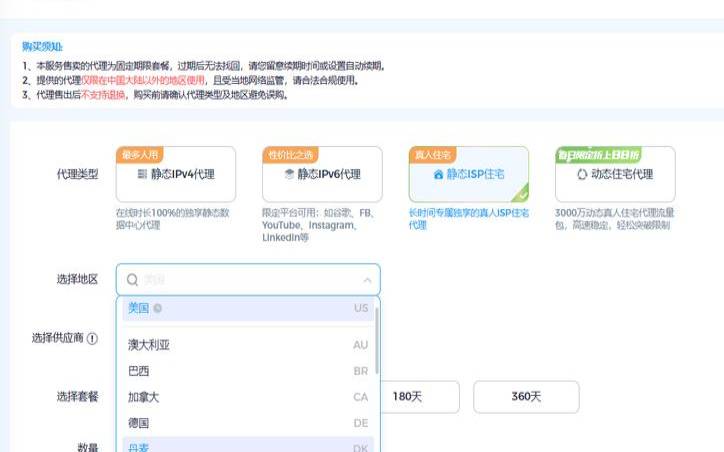
Task: Click the green checkmark on 静态ISP住宅 card
Action: pos(522,195)
